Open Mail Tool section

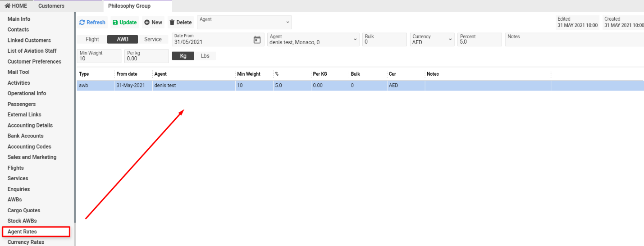18,72
